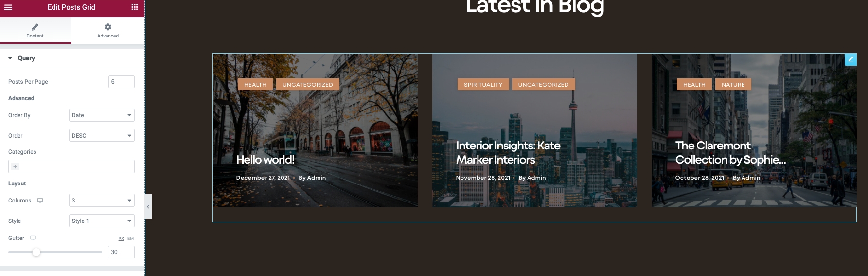The width and height of the screenshot is (868, 276).
Task: Collapse the editor side panel
Action: 148,207
